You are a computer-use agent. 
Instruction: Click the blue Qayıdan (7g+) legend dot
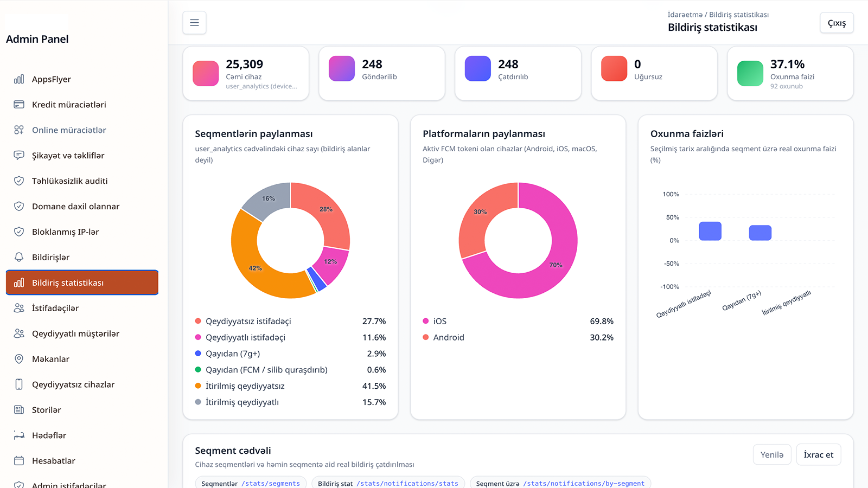click(x=198, y=354)
